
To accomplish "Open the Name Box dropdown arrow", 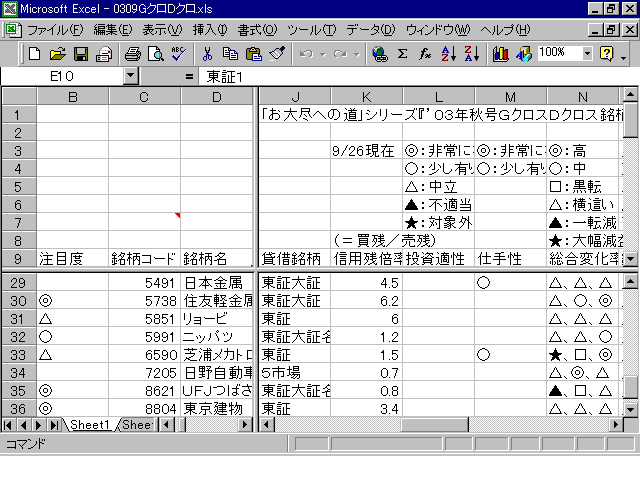I will [x=131, y=76].
